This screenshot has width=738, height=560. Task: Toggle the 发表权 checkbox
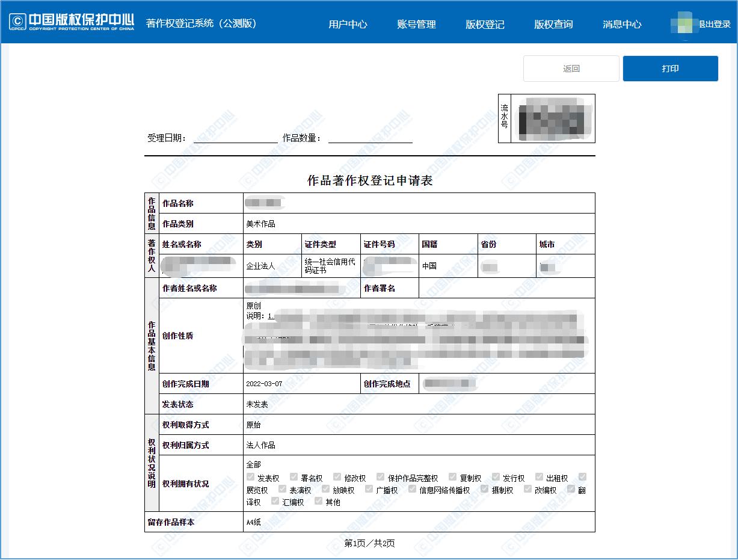point(249,476)
